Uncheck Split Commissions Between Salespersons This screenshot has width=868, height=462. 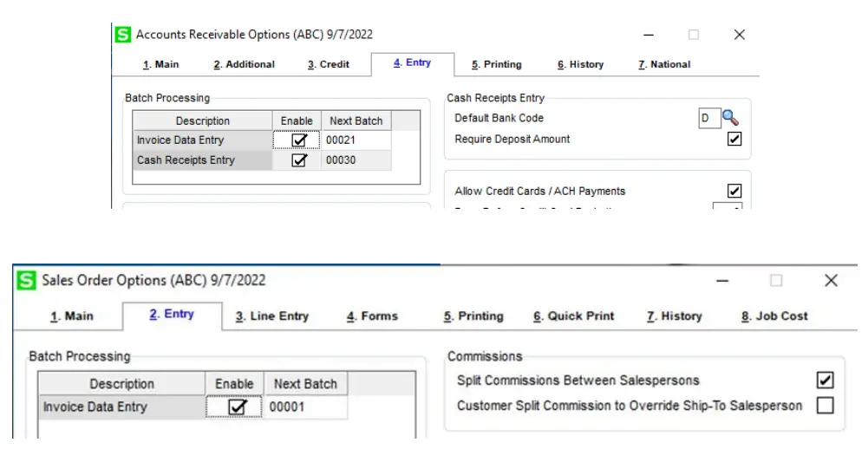tap(825, 381)
